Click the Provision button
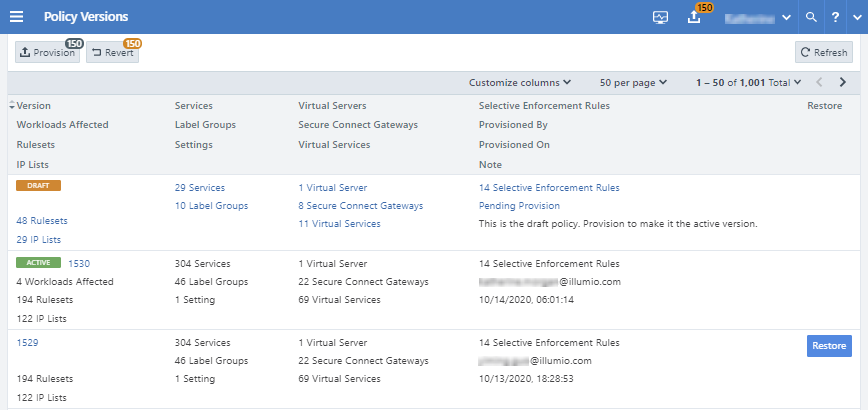This screenshot has width=868, height=410. click(48, 53)
